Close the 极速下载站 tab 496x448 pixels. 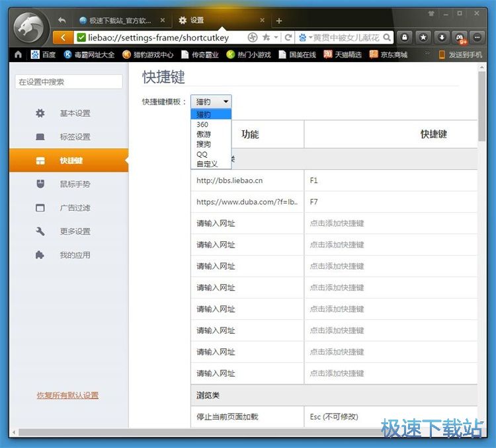(163, 20)
